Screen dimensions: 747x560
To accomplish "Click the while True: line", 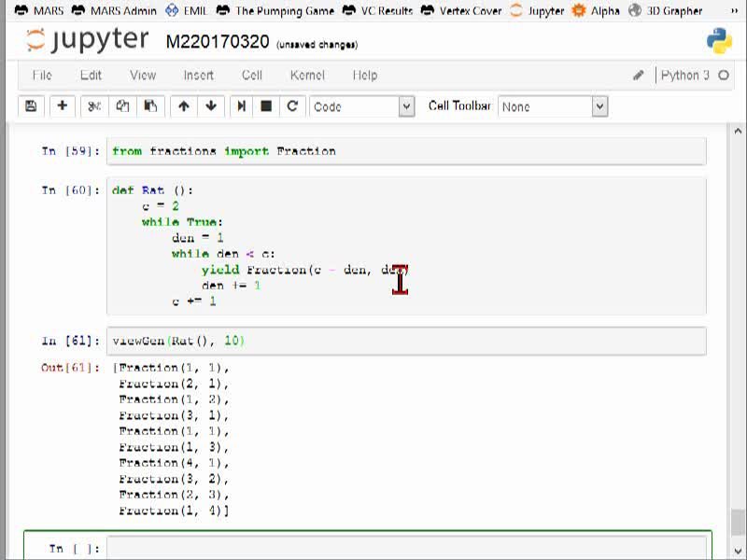I will pyautogui.click(x=182, y=222).
